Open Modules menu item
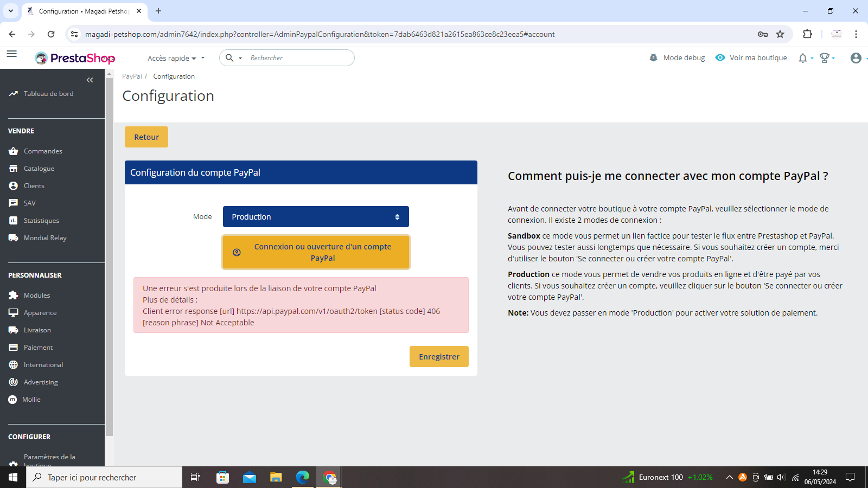Image resolution: width=868 pixels, height=488 pixels. 37,296
